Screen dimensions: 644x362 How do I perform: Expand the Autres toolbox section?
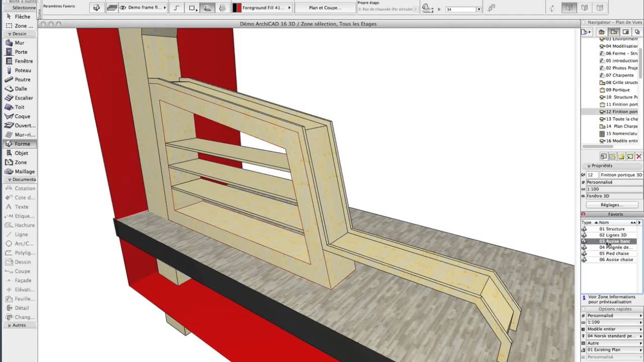click(x=19, y=325)
